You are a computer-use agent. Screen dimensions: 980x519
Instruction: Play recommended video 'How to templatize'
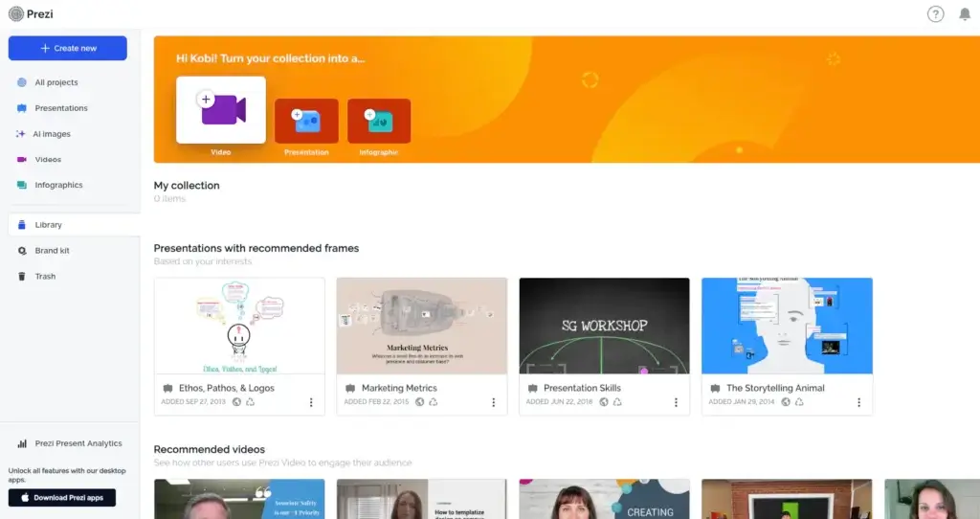click(422, 499)
